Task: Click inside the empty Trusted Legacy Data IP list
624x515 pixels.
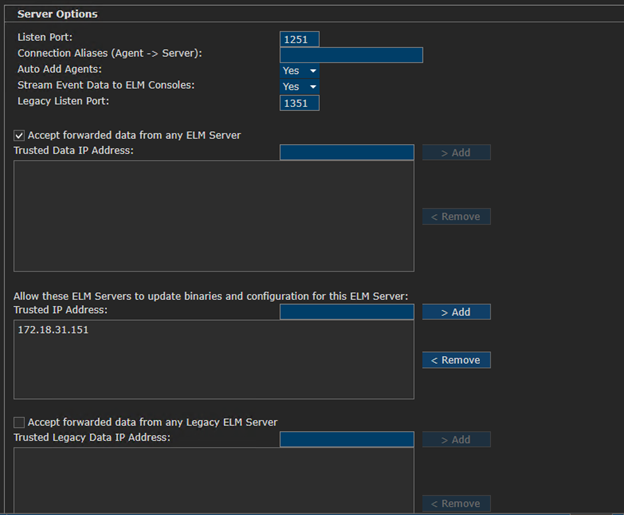Action: click(x=214, y=480)
